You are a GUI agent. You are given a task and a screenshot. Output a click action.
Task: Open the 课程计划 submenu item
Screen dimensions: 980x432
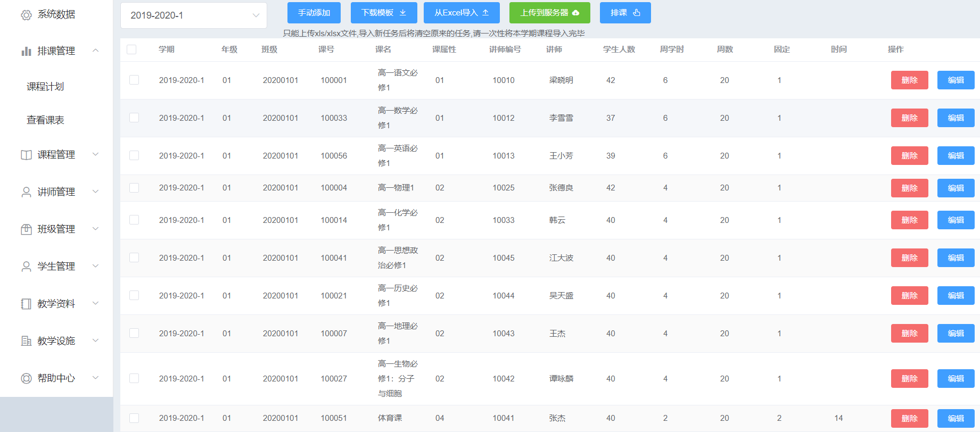click(x=45, y=87)
